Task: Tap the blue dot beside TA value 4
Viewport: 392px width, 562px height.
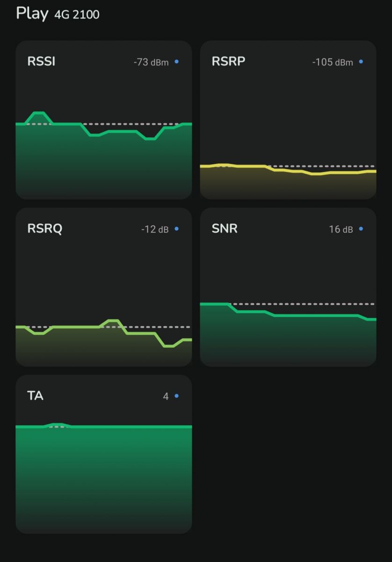Action: (177, 396)
